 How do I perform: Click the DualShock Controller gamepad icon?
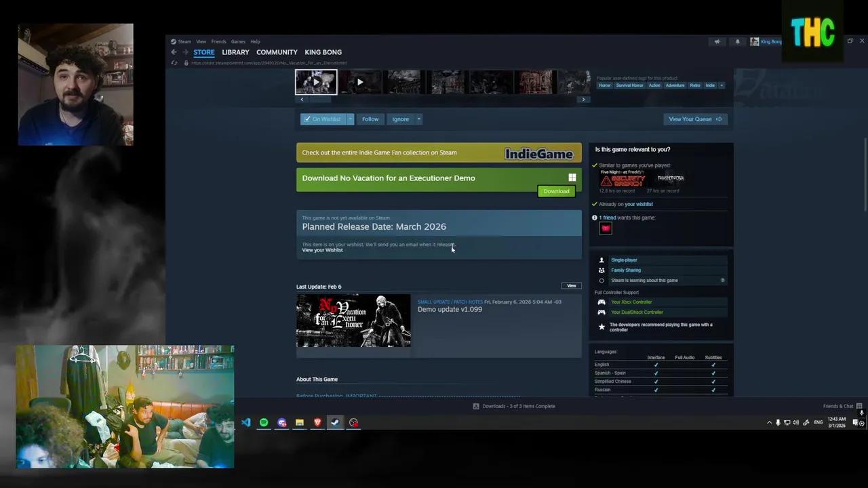[601, 312]
